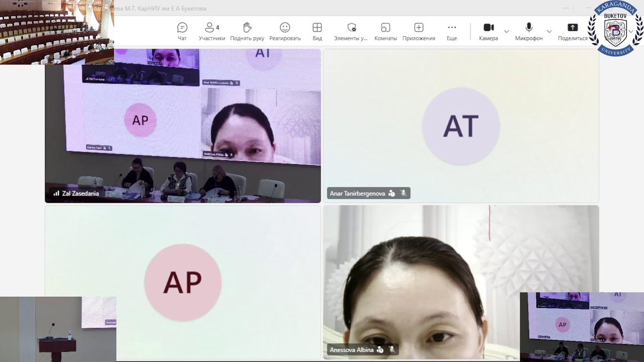Viewport: 644px width, 362px height.
Task: Click the badge icon beside Anar Tanirbergenova name
Action: [x=391, y=194]
